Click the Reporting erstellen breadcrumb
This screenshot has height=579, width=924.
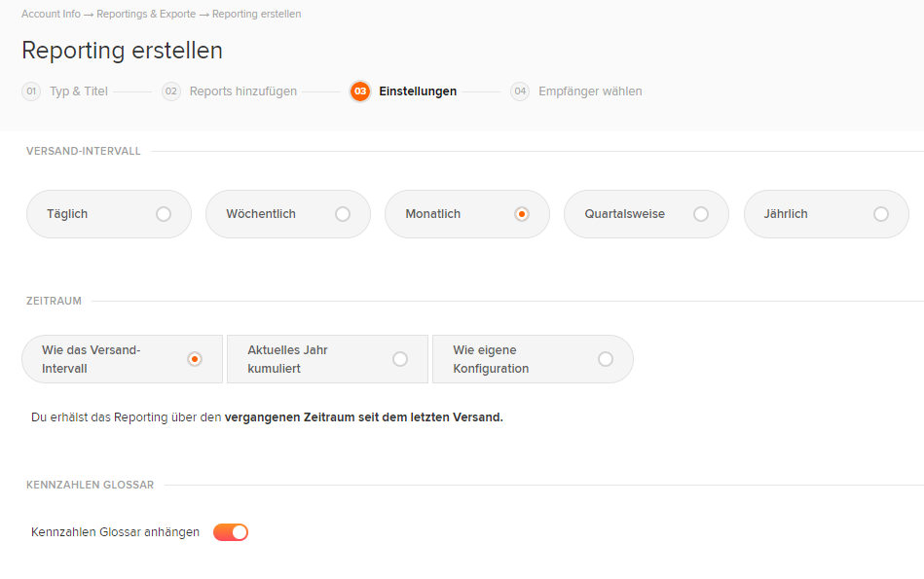pos(256,14)
